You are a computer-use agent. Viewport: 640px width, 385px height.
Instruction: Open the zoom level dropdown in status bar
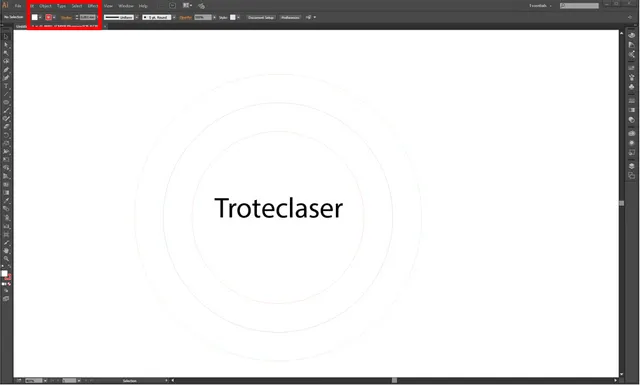click(45, 381)
